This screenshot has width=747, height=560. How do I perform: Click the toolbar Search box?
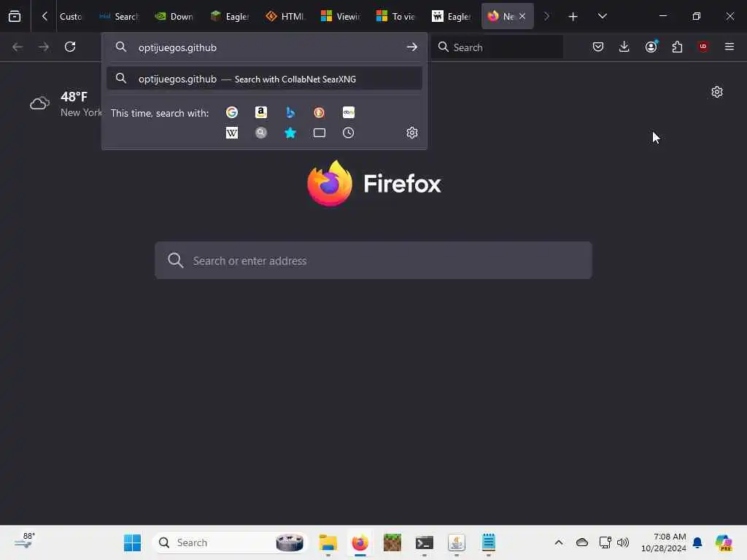tap(497, 47)
